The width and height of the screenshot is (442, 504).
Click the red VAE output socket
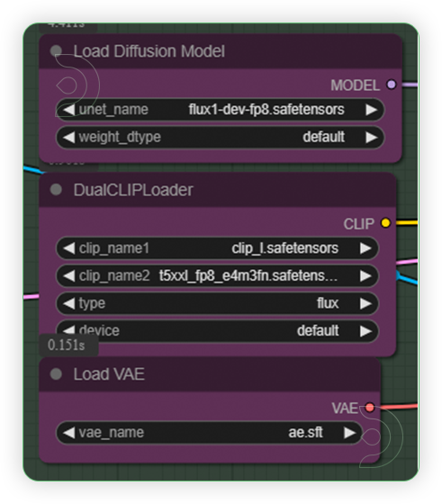[370, 408]
